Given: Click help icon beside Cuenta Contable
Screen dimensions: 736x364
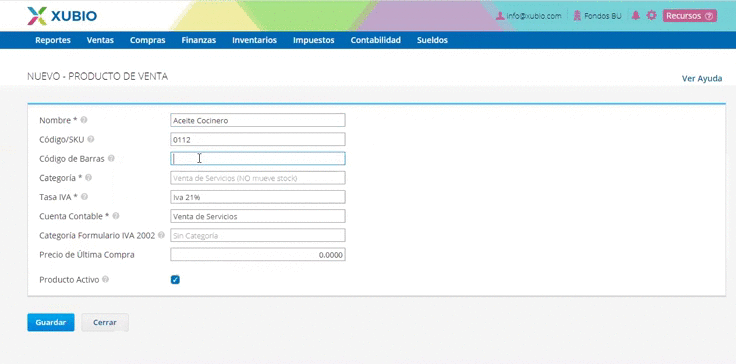Looking at the screenshot, I should (x=116, y=216).
